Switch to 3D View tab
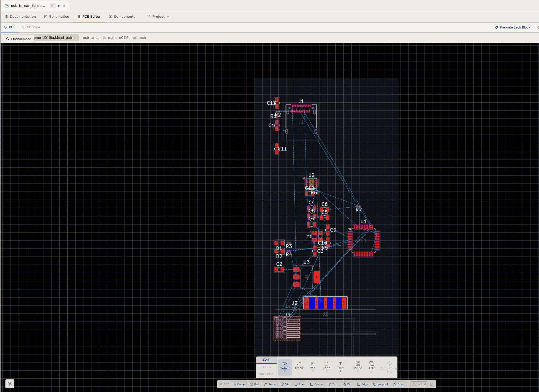This screenshot has width=539, height=392. [x=31, y=27]
